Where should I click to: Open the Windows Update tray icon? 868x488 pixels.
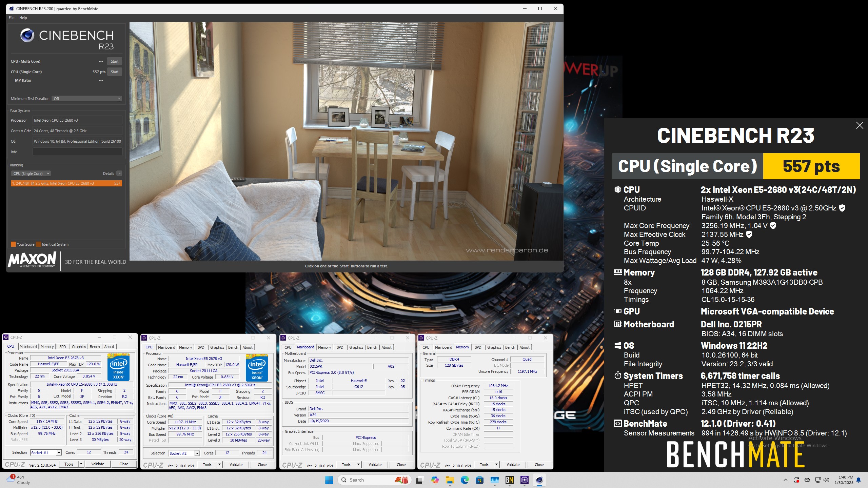796,480
